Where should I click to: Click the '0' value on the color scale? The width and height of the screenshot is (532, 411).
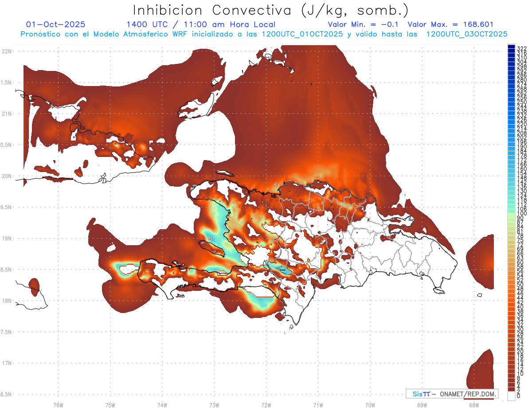coord(519,396)
